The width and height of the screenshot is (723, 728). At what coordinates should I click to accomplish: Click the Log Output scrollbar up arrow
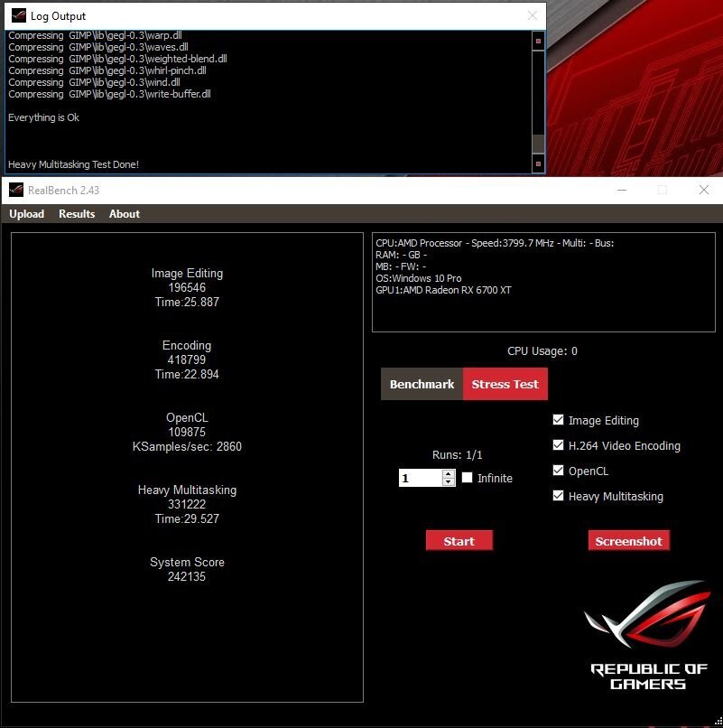tap(538, 41)
